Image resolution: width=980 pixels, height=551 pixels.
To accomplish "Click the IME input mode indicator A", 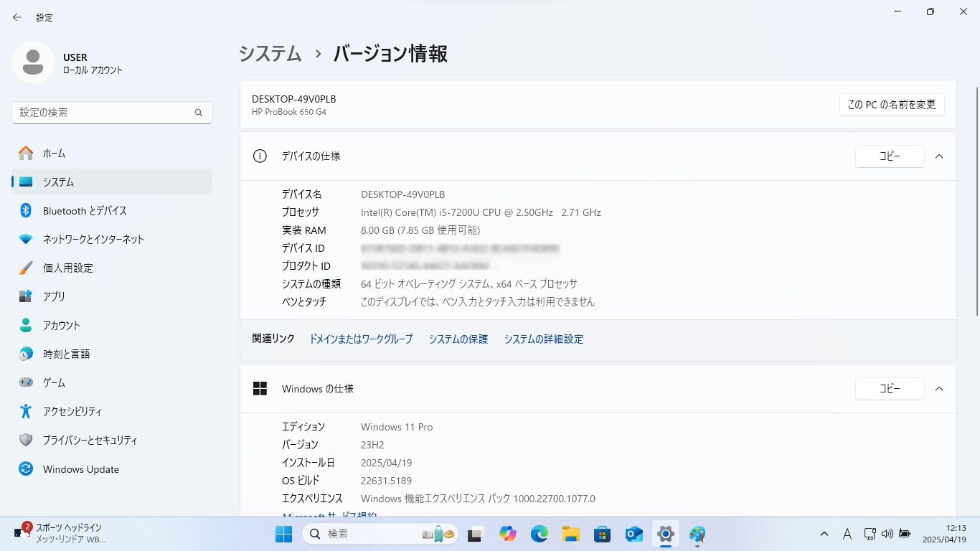I will pyautogui.click(x=847, y=534).
